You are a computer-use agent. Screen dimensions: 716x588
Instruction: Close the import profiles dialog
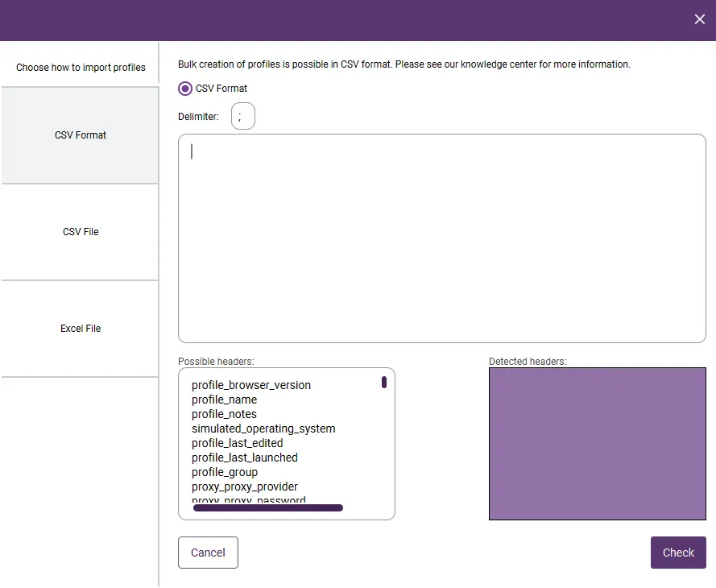click(699, 19)
